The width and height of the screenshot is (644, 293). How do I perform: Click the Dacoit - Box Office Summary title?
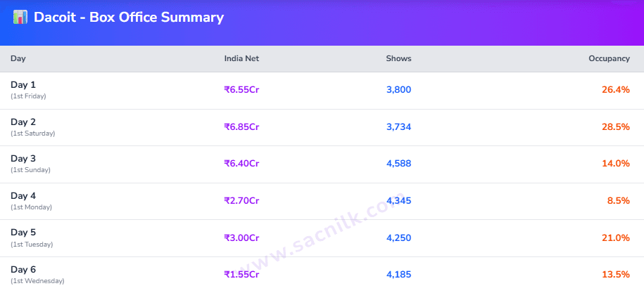(x=129, y=18)
